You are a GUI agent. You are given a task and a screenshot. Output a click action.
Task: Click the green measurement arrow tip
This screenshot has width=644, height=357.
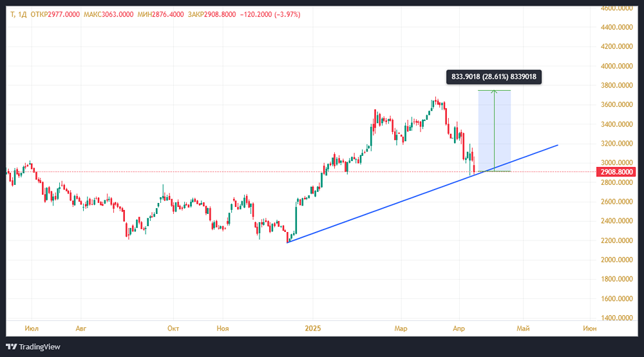494,92
